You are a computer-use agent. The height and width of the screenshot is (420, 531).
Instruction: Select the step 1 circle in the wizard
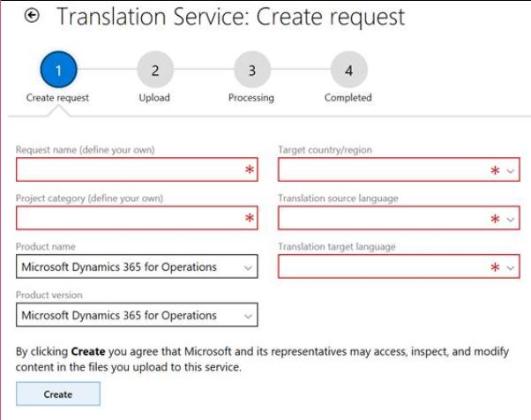(58, 70)
